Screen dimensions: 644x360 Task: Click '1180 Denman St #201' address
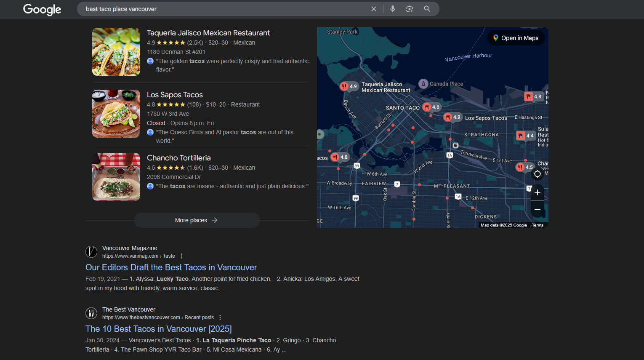[176, 52]
